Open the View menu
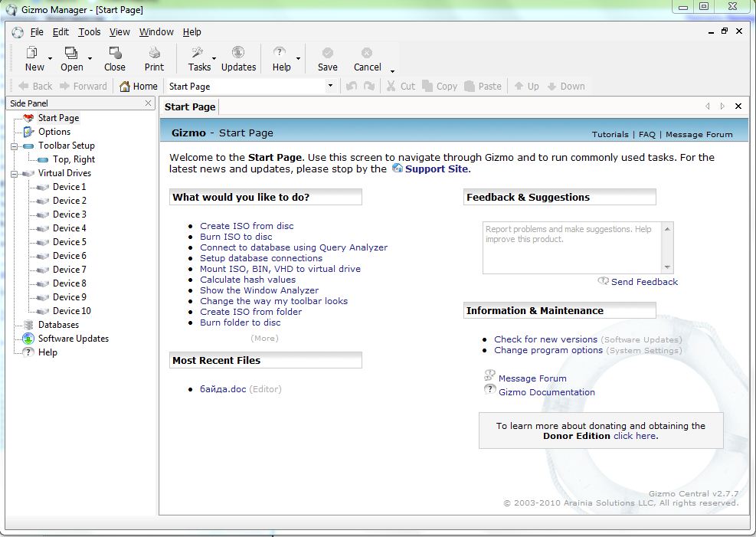 click(119, 32)
